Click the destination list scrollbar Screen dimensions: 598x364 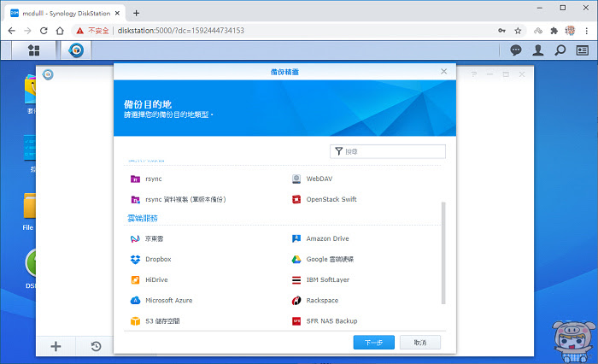pos(443,253)
